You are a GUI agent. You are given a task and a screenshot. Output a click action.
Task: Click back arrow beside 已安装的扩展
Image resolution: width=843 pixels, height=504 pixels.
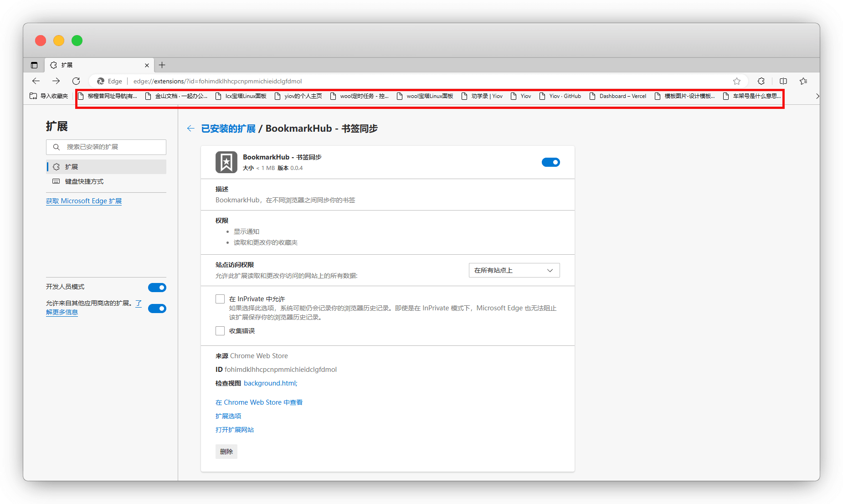tap(191, 129)
